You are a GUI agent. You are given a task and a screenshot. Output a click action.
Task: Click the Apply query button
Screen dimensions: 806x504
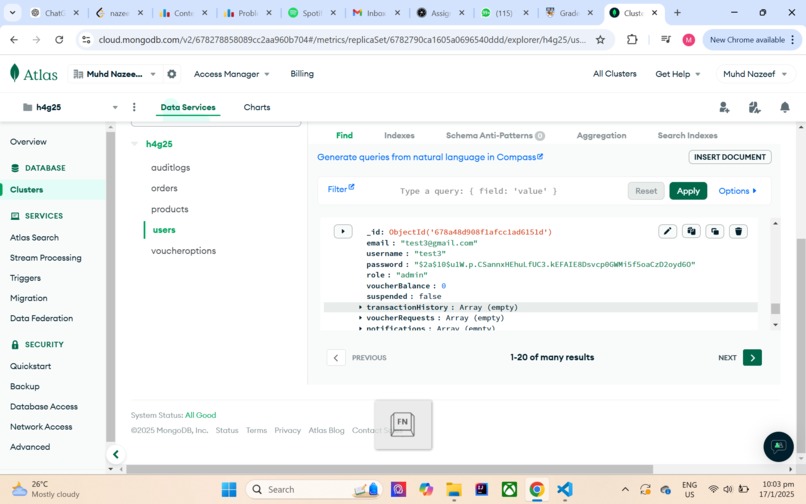click(688, 191)
